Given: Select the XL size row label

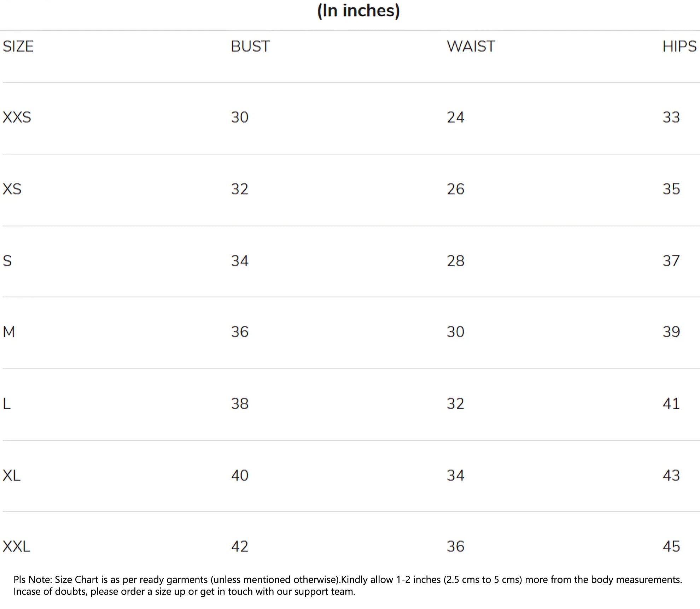Looking at the screenshot, I should point(12,475).
